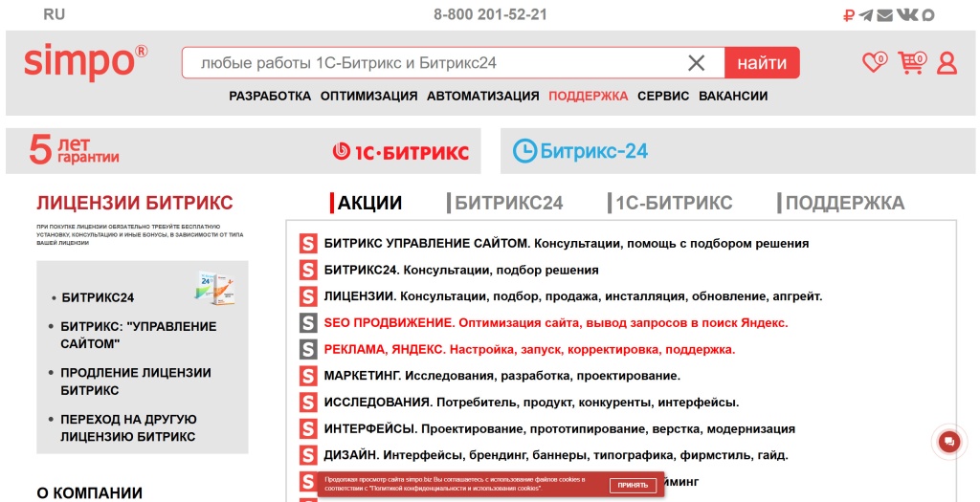Click the chat bubble icon after VK

(x=928, y=15)
